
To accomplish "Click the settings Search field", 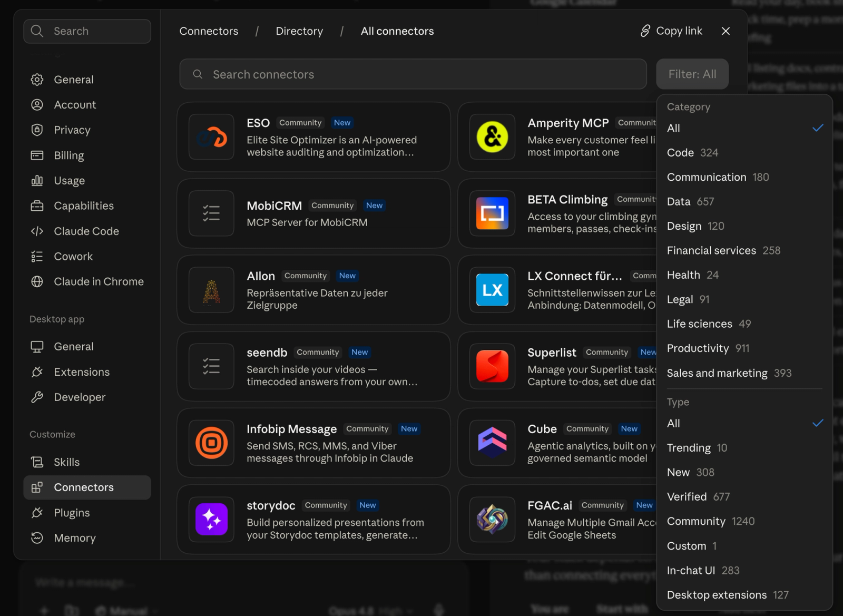I will pyautogui.click(x=87, y=31).
